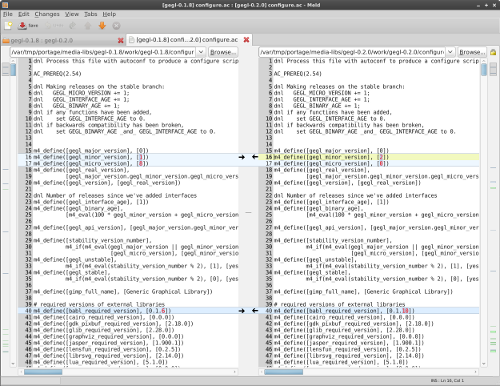The width and height of the screenshot is (500, 386).
Task: Click line 48 lua_required_version in right pane
Action: pos(341,362)
